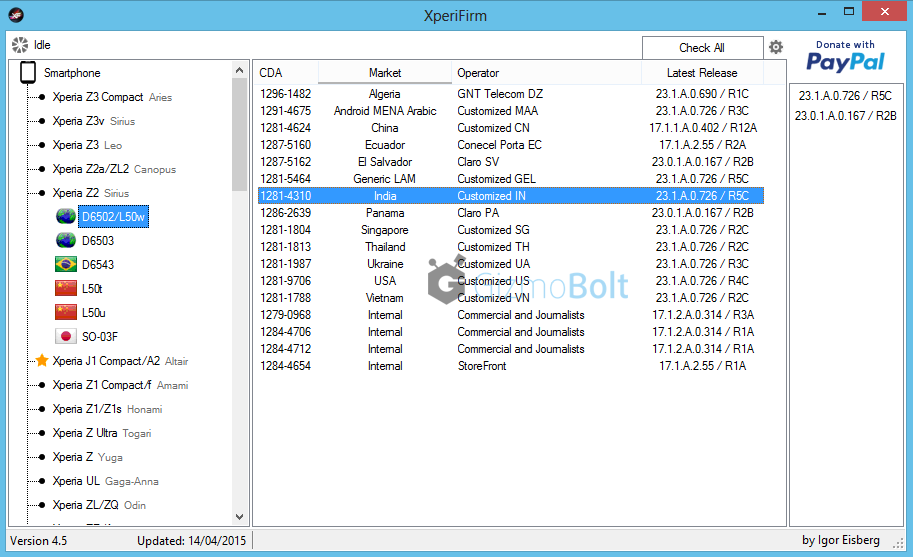The height and width of the screenshot is (557, 913).
Task: Expand Xperia Z1/Z1s Honami node
Action: (x=107, y=409)
